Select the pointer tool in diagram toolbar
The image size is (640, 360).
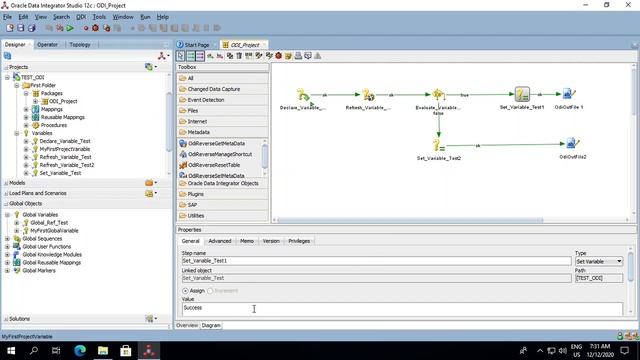click(x=181, y=56)
